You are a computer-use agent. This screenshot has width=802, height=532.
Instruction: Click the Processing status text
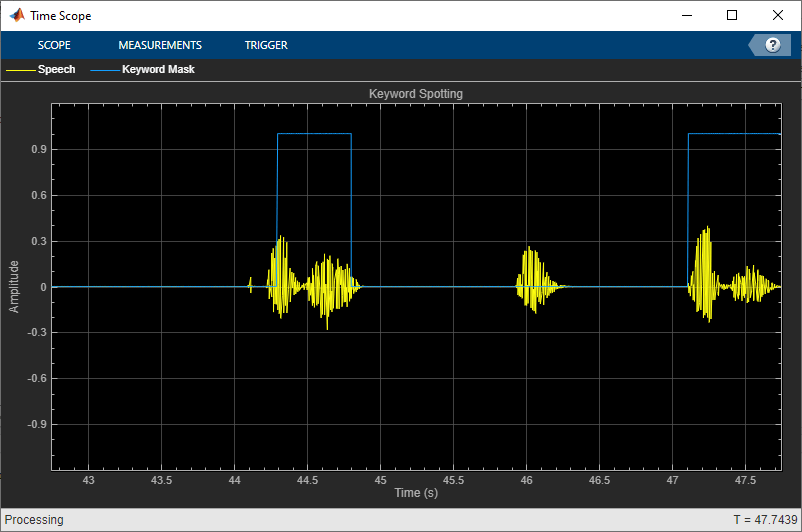click(x=35, y=520)
